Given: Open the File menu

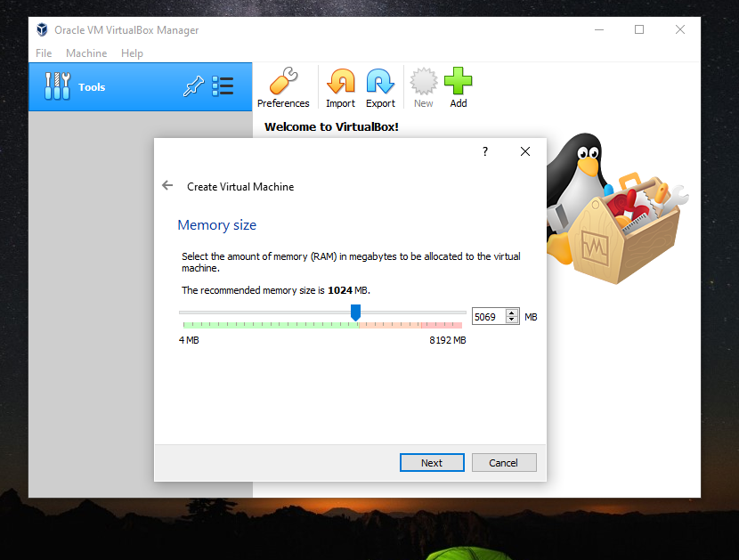Looking at the screenshot, I should point(43,53).
